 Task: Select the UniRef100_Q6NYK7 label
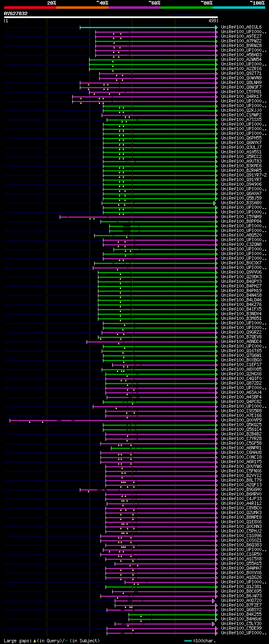(241, 143)
